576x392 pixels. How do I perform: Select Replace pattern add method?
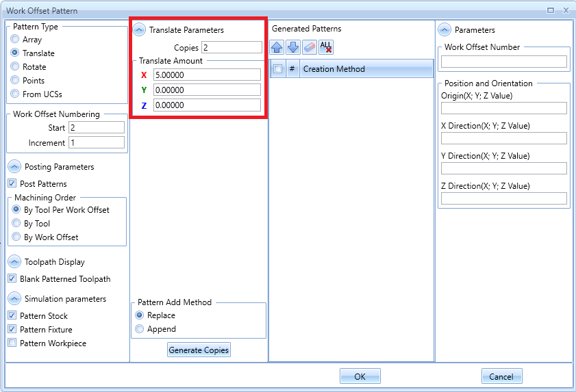[x=140, y=315]
